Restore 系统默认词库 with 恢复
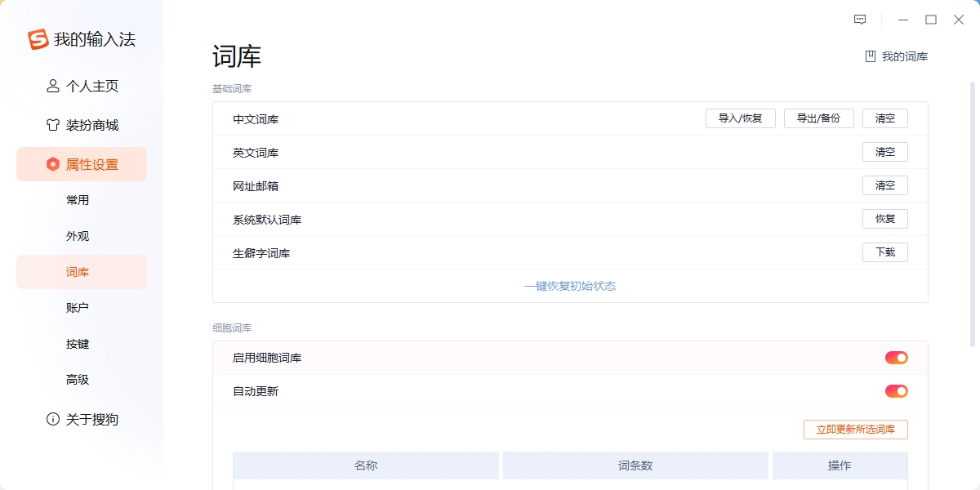The image size is (980, 490). tap(885, 218)
